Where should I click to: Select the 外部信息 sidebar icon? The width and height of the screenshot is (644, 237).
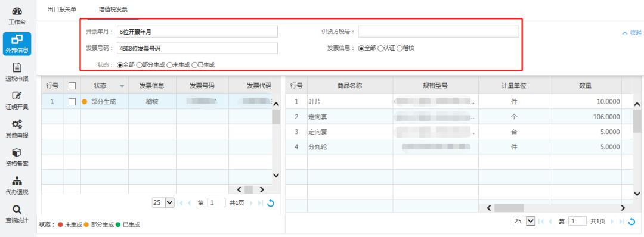(17, 39)
